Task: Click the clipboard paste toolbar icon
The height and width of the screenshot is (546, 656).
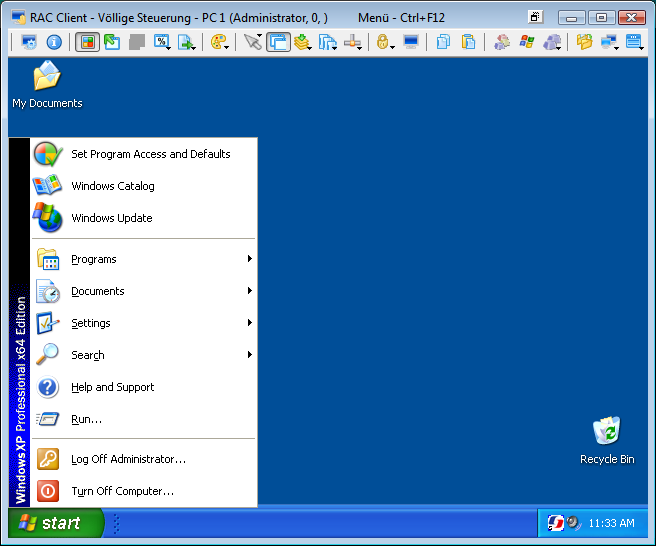Action: pyautogui.click(x=467, y=42)
